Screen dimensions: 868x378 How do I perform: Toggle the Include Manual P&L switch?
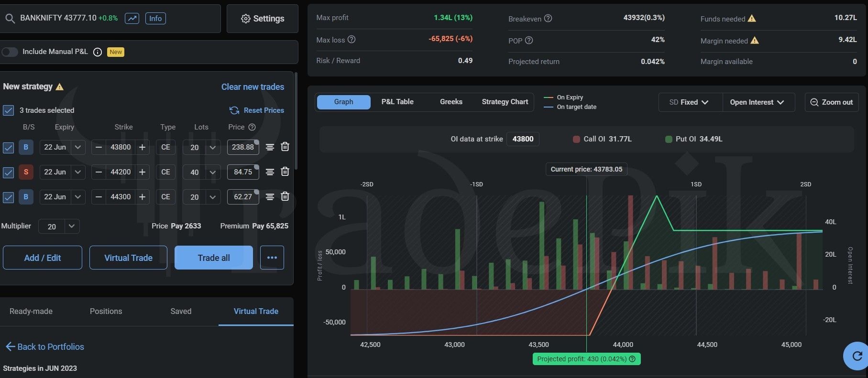click(x=9, y=52)
